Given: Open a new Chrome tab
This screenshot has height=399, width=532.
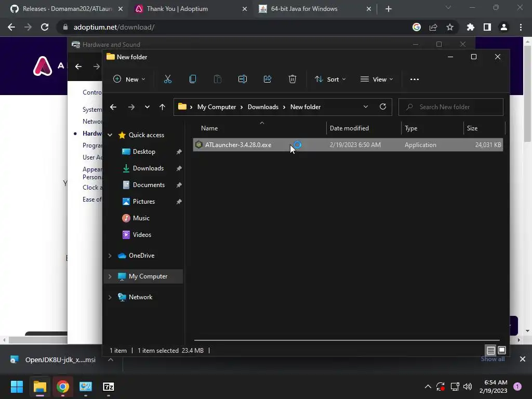Looking at the screenshot, I should (x=389, y=9).
